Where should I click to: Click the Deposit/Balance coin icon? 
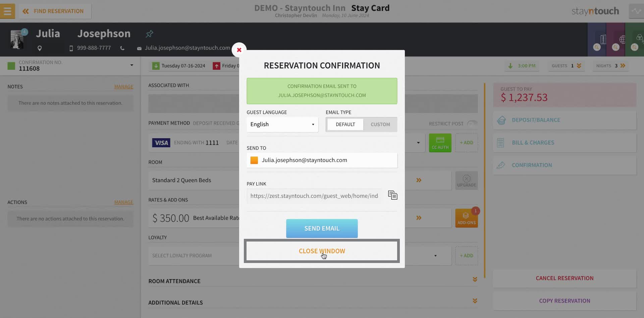pyautogui.click(x=501, y=120)
